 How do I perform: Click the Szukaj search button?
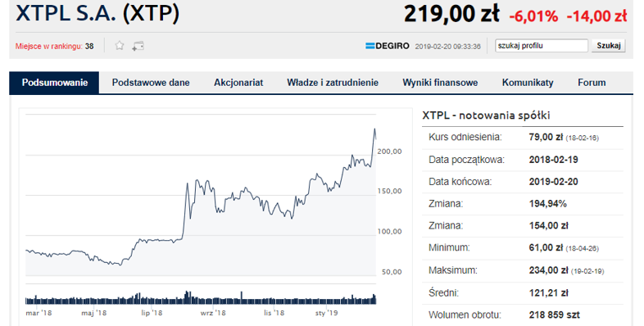tap(608, 46)
